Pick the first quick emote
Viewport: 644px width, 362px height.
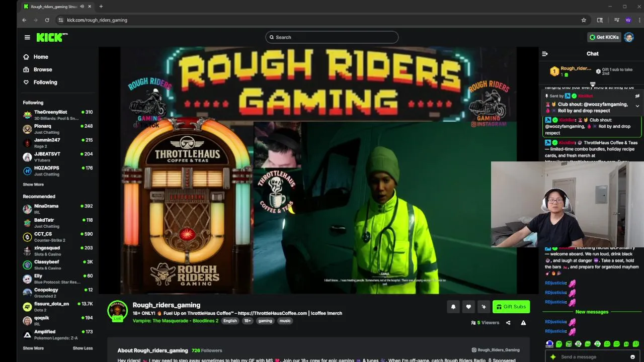tap(549, 344)
